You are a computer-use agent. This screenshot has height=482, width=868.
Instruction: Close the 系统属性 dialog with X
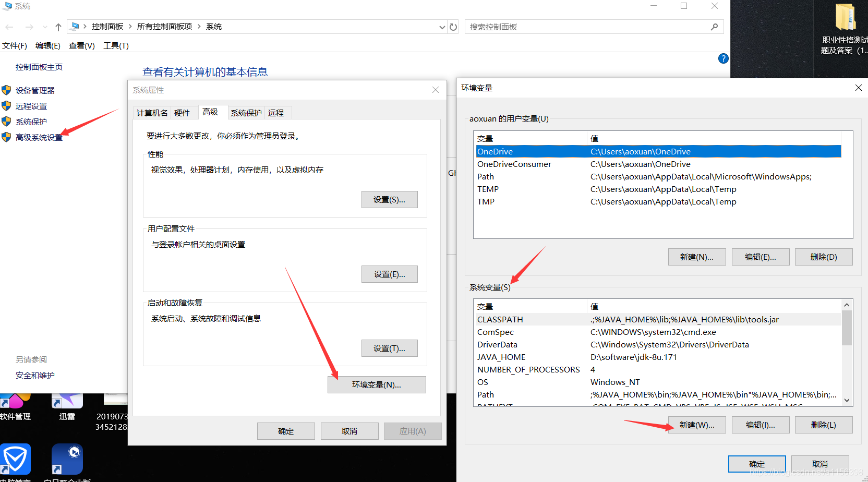[436, 90]
